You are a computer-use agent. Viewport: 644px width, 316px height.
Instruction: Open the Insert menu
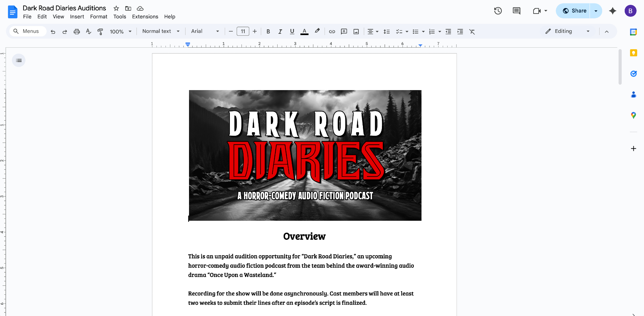tap(77, 17)
